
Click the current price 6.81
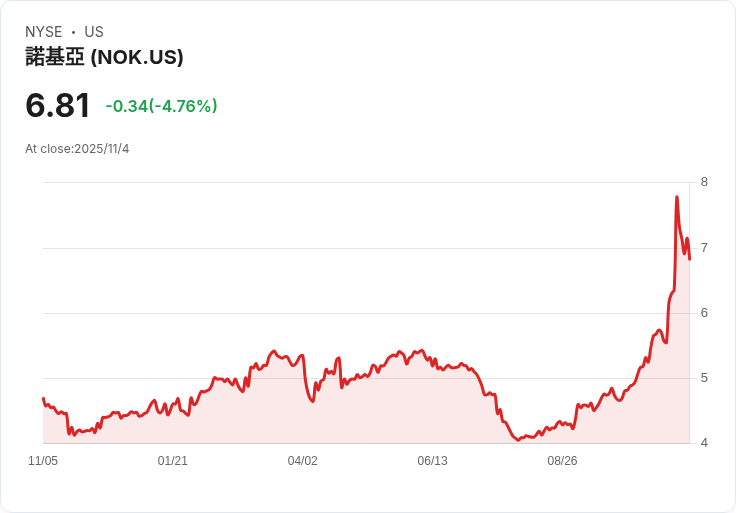[58, 105]
